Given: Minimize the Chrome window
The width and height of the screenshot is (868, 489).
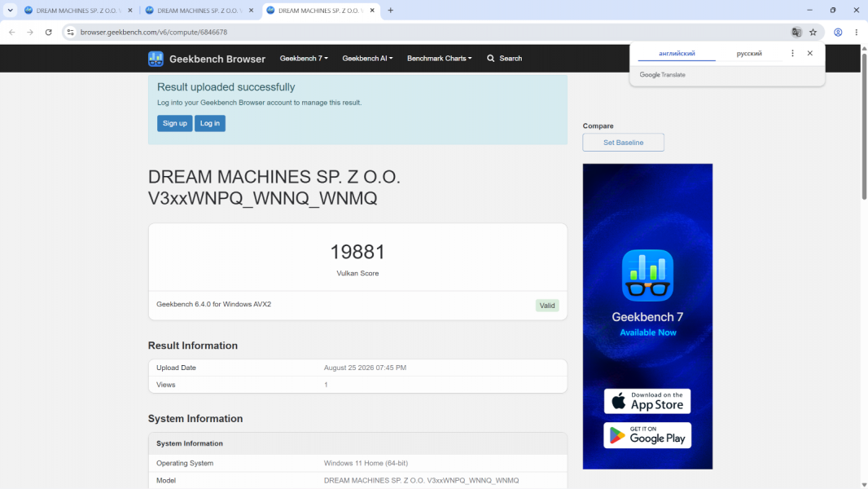Looking at the screenshot, I should click(x=809, y=10).
